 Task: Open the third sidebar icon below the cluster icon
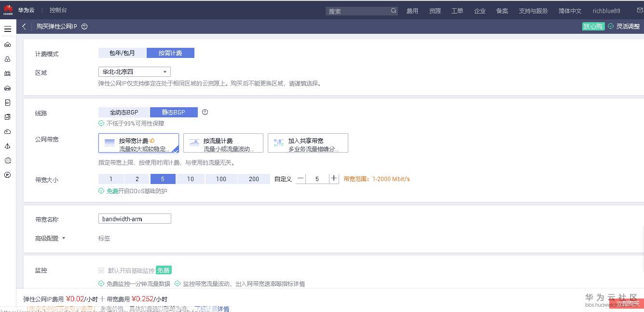click(8, 73)
